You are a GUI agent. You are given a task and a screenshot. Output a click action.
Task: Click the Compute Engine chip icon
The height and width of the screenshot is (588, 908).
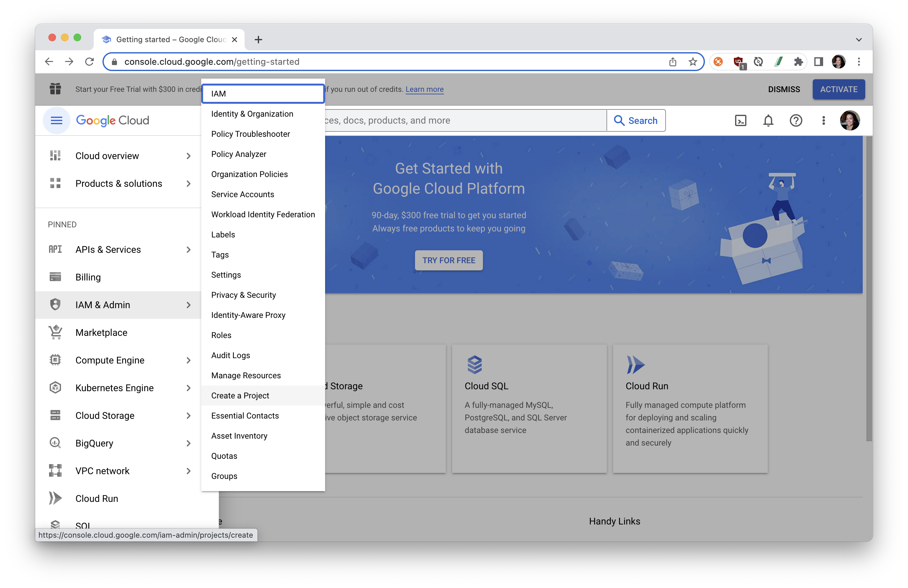pyautogui.click(x=55, y=360)
